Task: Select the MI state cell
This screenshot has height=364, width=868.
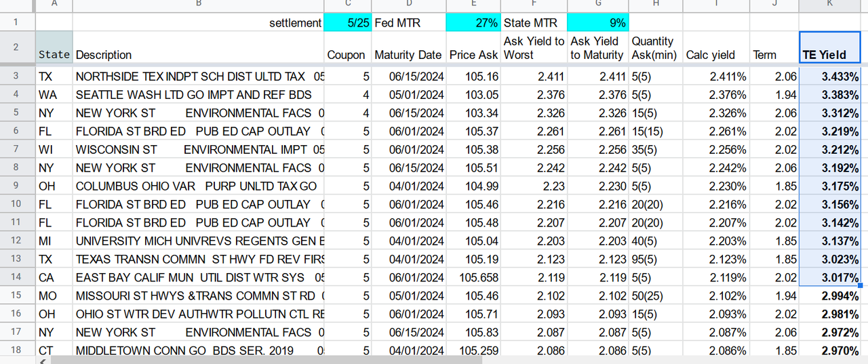Action: [x=54, y=241]
